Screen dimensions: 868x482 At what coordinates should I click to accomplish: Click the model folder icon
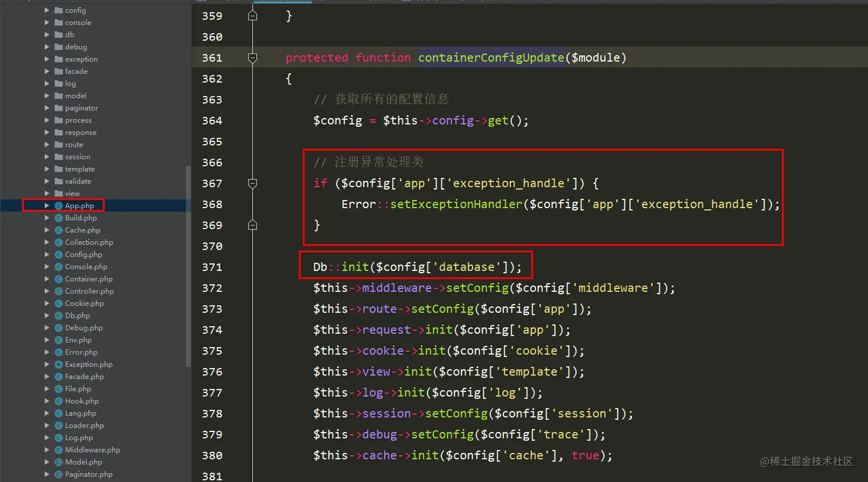[59, 96]
